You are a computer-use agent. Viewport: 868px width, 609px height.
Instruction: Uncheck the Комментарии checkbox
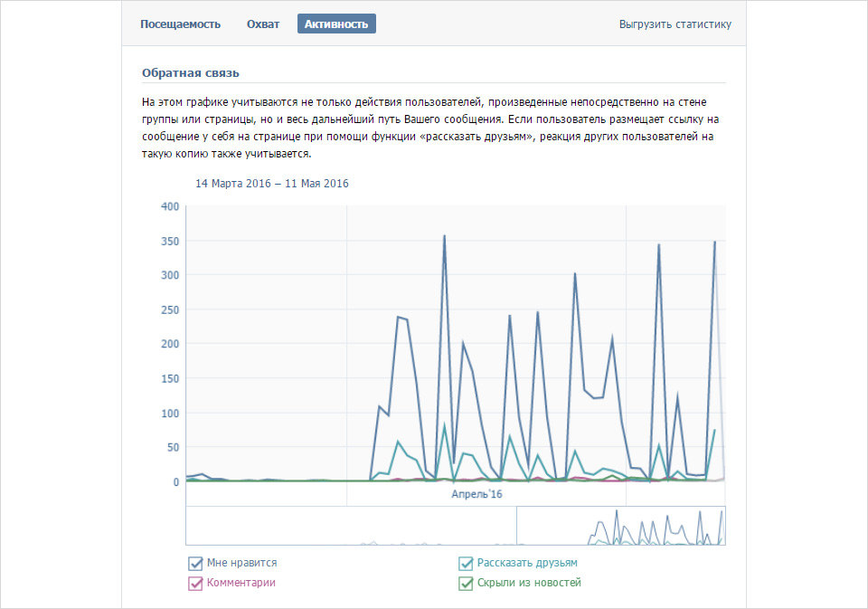[195, 584]
